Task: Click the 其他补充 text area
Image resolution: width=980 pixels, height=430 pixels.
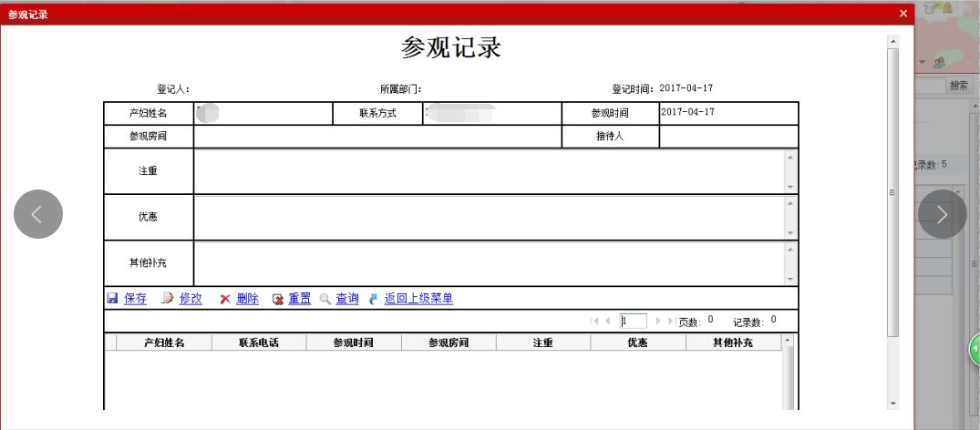Action: 490,263
